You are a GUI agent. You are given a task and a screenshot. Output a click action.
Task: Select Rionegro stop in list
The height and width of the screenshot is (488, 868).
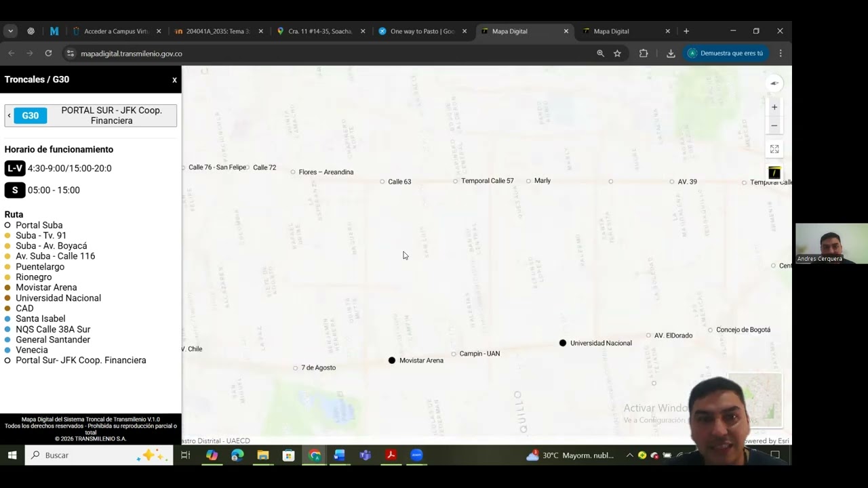(x=34, y=277)
